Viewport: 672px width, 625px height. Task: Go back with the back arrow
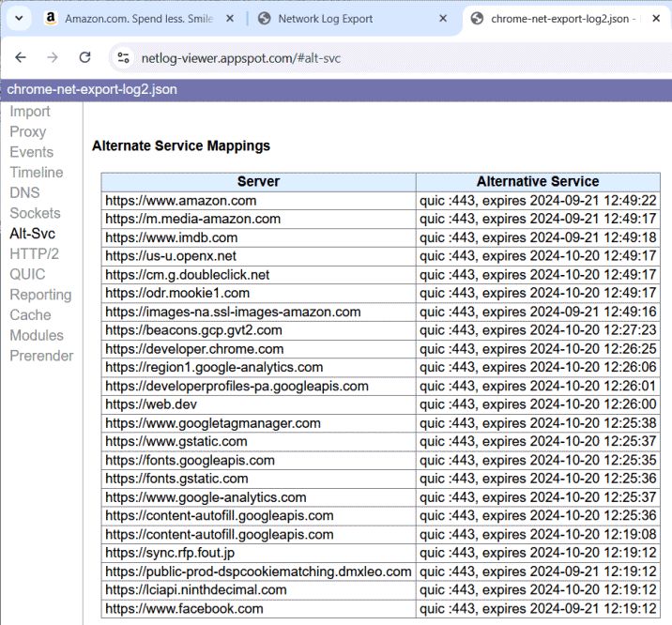(20, 57)
